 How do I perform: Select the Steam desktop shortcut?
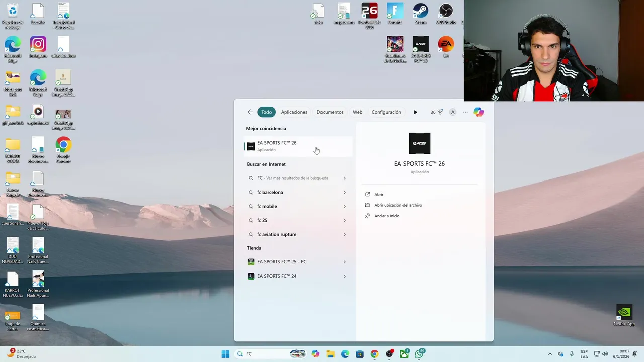(420, 14)
